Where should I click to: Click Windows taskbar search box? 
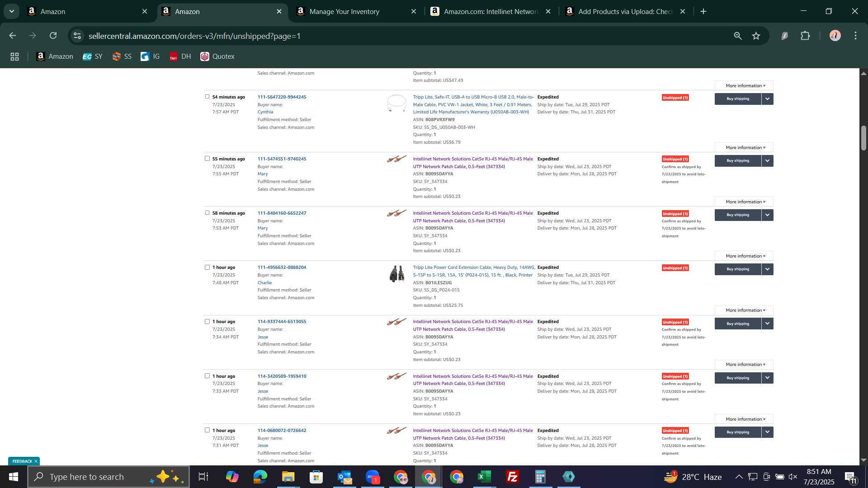[x=108, y=477]
